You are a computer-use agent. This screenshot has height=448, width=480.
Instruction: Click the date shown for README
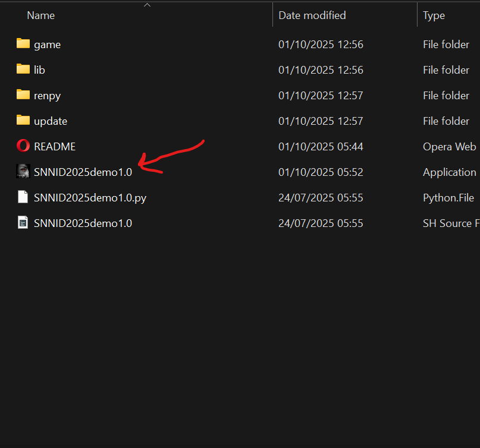(x=321, y=146)
